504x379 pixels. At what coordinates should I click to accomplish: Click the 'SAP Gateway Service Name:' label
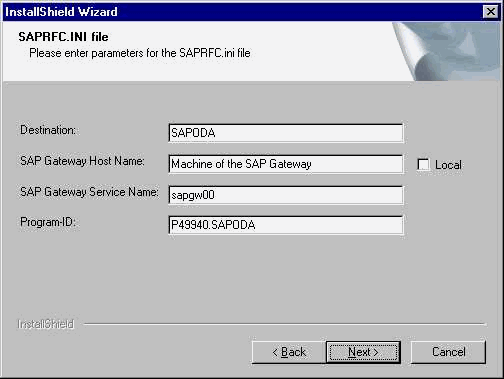coord(89,192)
